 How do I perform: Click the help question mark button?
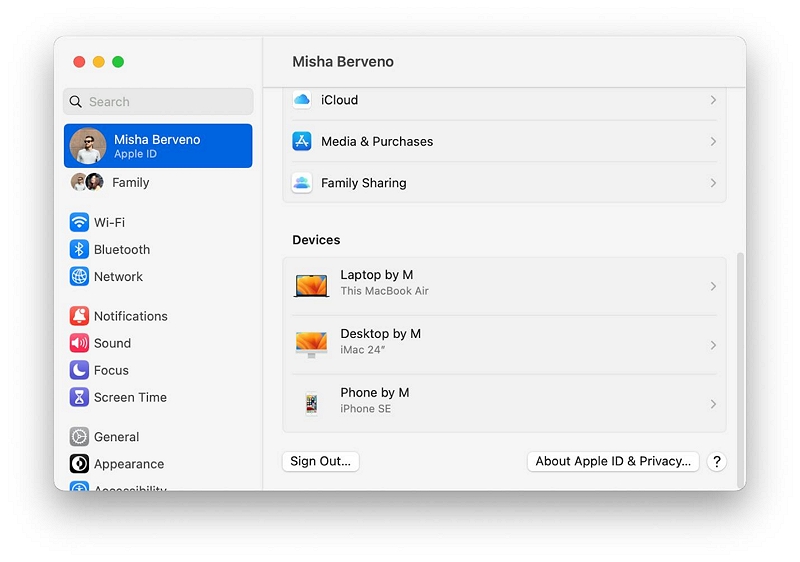(716, 461)
